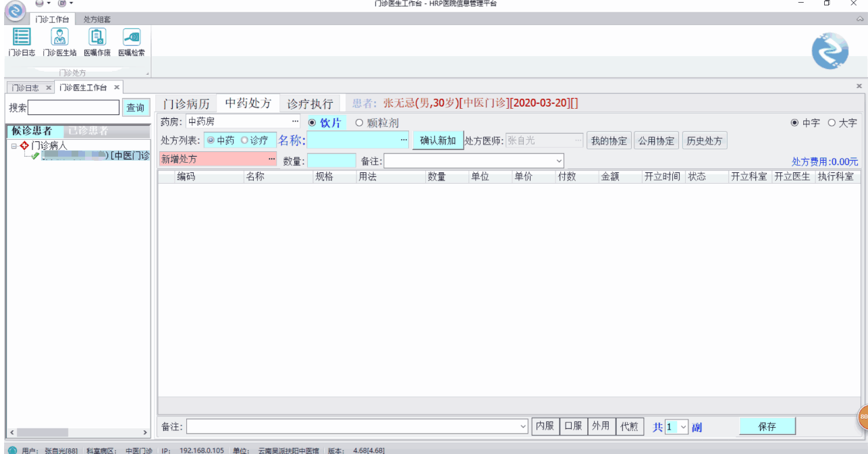Close the 门诊日志 document tab
868x454 pixels.
[48, 88]
